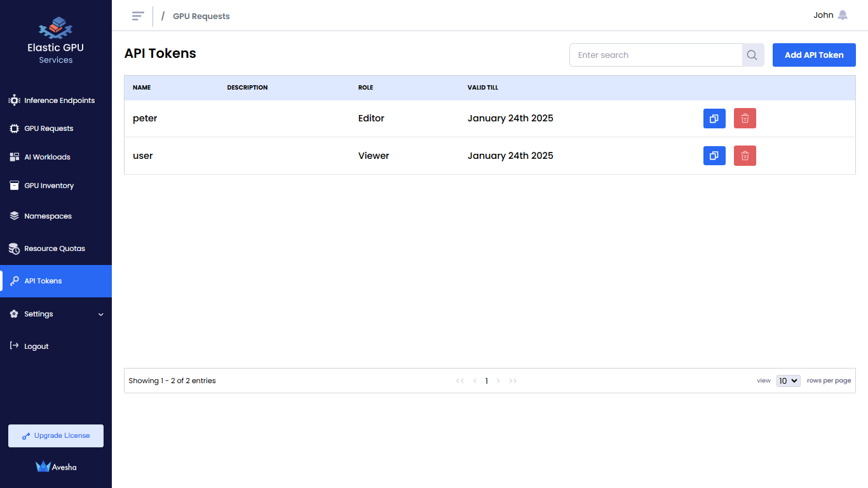Image resolution: width=868 pixels, height=488 pixels.
Task: Collapse the sidebar with the hamburger icon
Action: pyautogui.click(x=138, y=16)
